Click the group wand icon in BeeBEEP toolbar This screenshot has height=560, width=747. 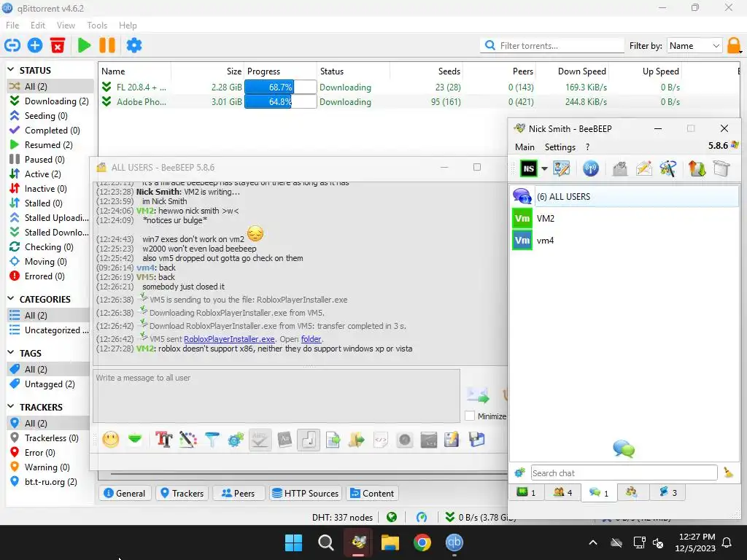(668, 168)
